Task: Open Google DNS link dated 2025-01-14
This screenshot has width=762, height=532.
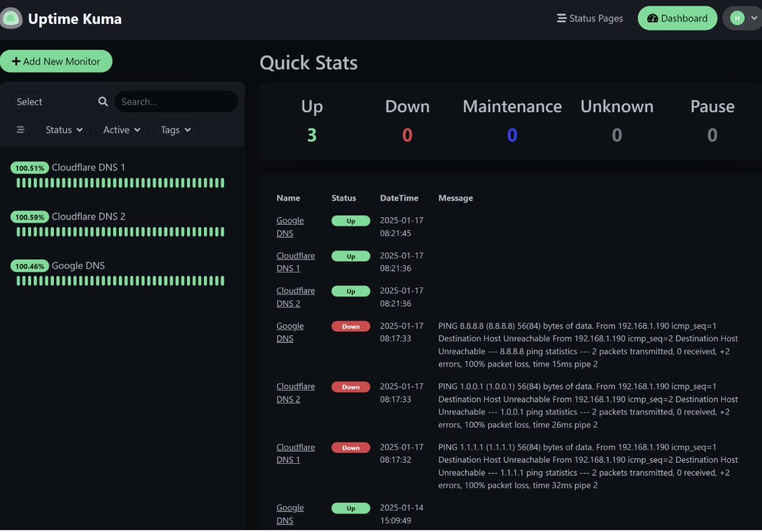Action: click(x=290, y=514)
